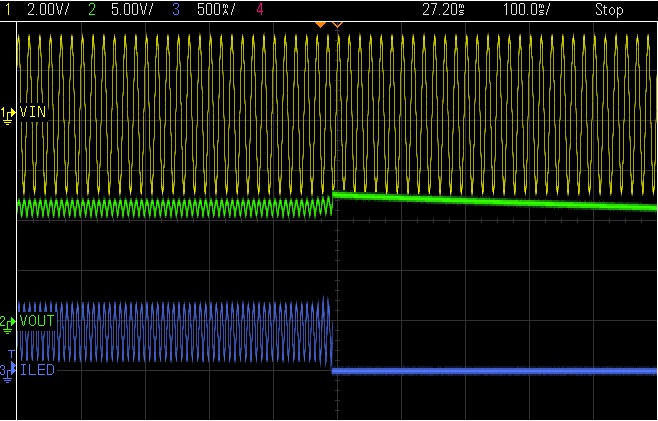The image size is (658, 421).
Task: Select the yellow VIN channel label
Action: pos(33,112)
